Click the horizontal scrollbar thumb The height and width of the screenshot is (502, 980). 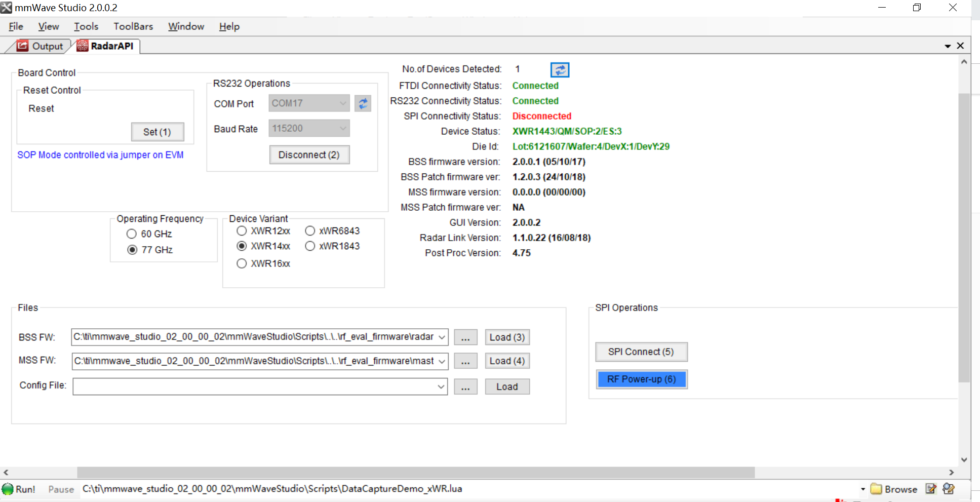pos(416,472)
